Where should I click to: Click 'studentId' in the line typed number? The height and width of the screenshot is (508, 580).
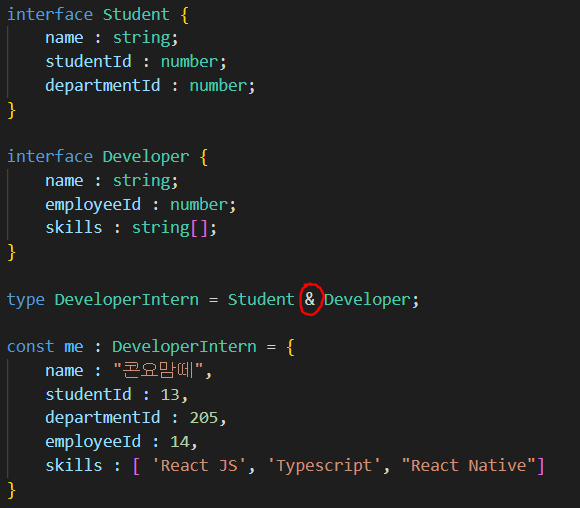tap(88, 61)
